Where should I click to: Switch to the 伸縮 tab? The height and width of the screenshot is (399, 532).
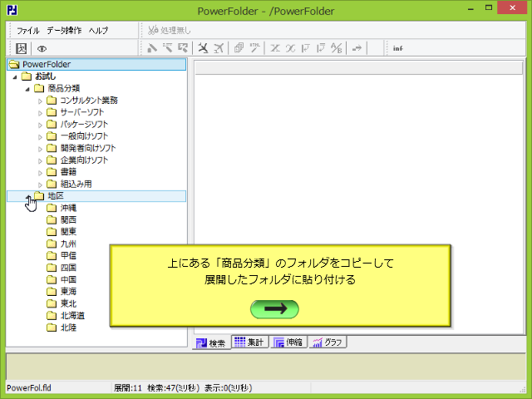click(x=288, y=342)
